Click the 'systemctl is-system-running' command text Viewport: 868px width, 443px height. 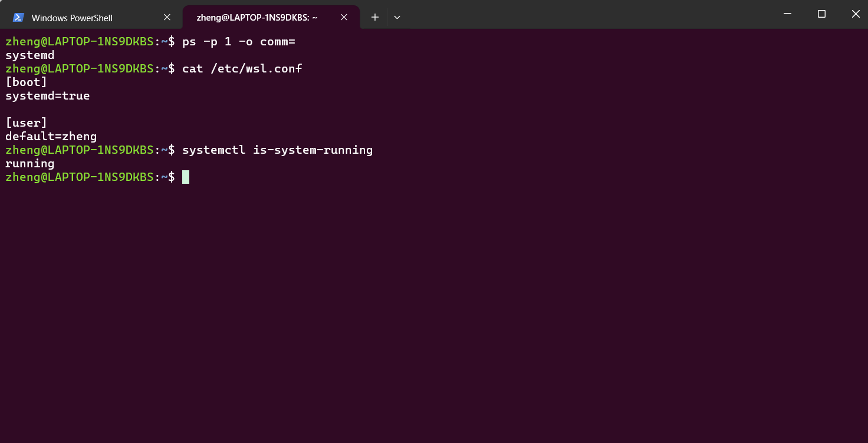277,150
